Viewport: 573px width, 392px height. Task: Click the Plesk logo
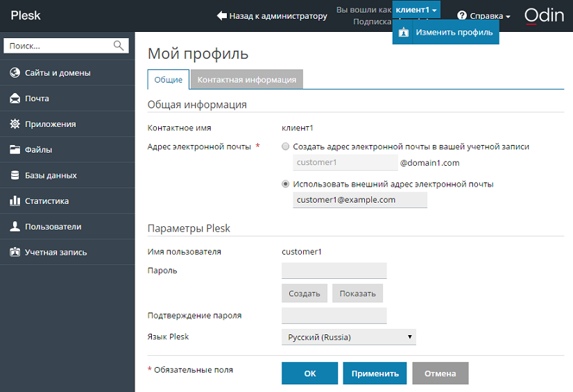(x=26, y=15)
